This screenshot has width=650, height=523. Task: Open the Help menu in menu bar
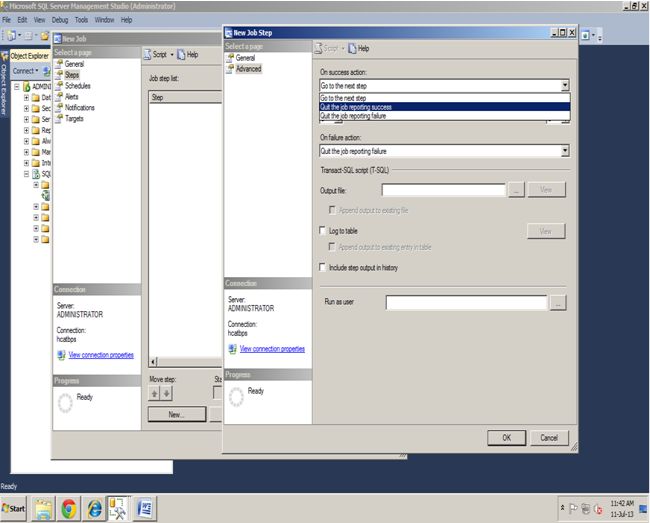(126, 20)
